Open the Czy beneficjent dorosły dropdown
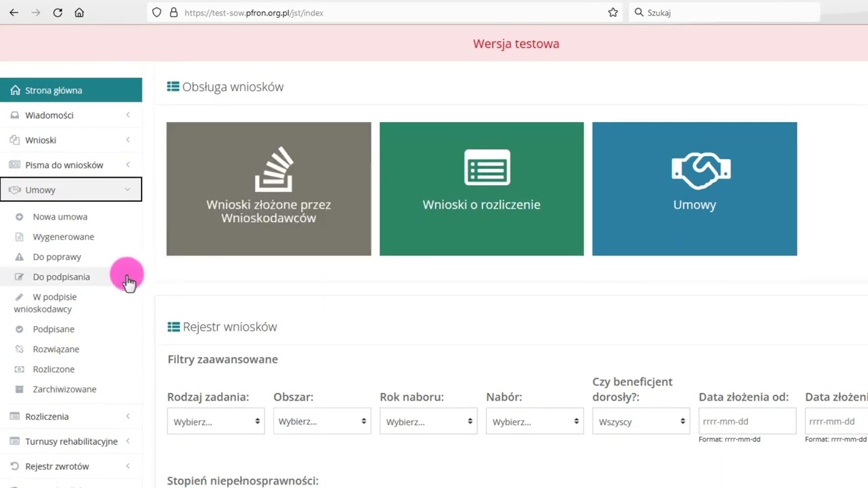 641,422
